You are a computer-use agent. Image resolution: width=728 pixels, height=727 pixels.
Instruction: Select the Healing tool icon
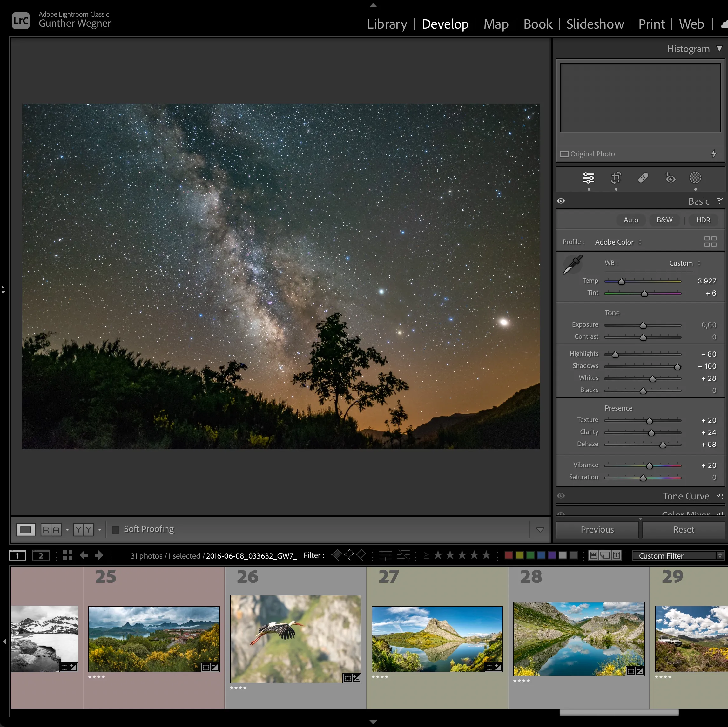(x=643, y=178)
